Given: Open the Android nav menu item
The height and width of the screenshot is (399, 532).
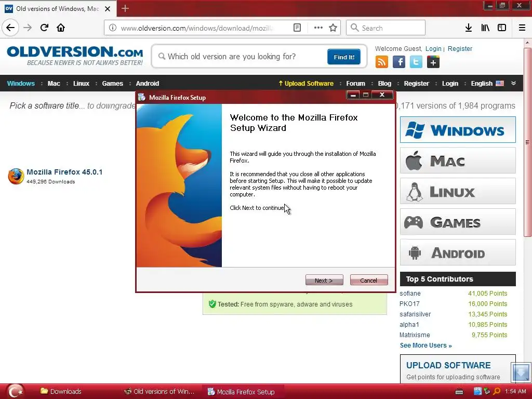Looking at the screenshot, I should pyautogui.click(x=147, y=84).
